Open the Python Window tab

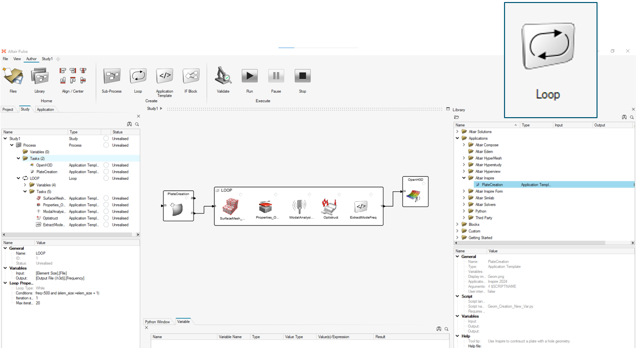(157, 322)
